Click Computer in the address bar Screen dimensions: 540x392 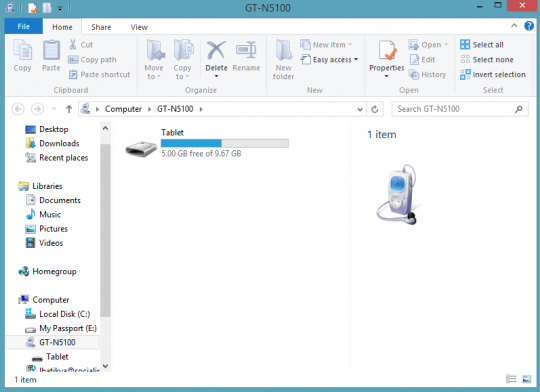(123, 109)
